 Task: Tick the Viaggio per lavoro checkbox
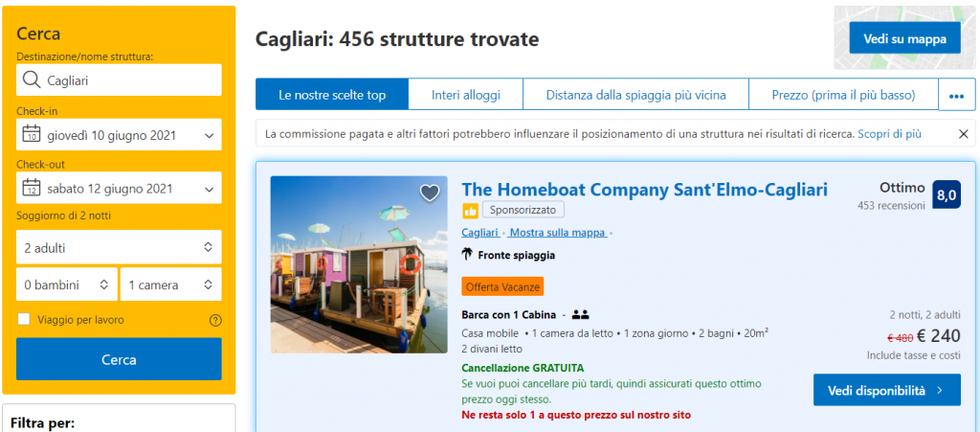click(x=24, y=320)
